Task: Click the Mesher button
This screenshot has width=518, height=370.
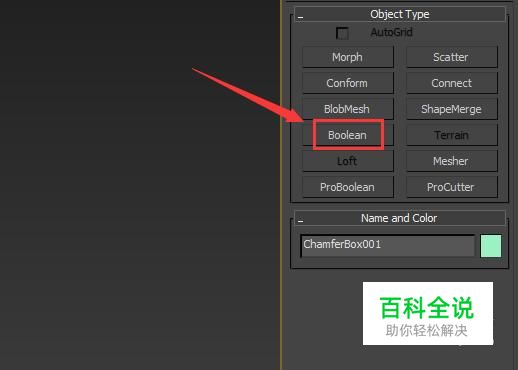Action: (452, 161)
